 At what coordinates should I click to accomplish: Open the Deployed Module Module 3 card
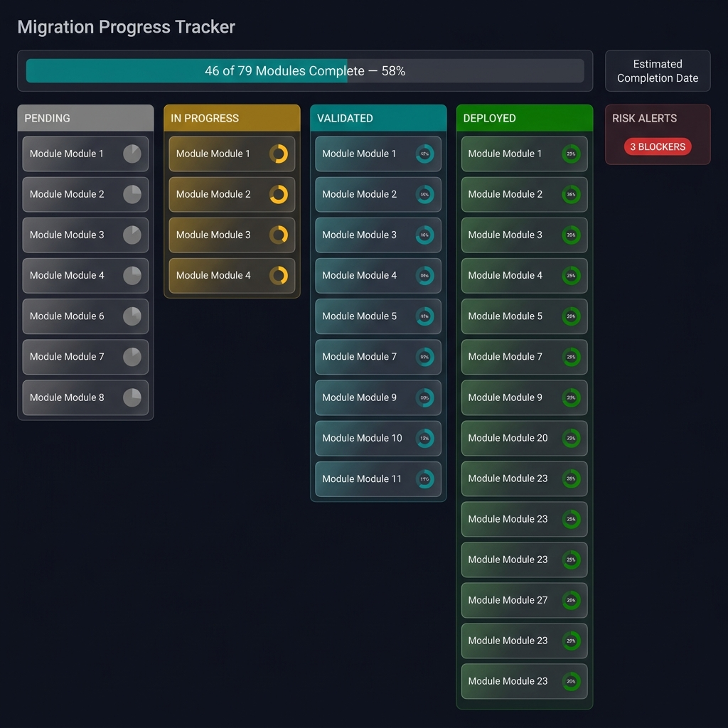[x=524, y=235]
